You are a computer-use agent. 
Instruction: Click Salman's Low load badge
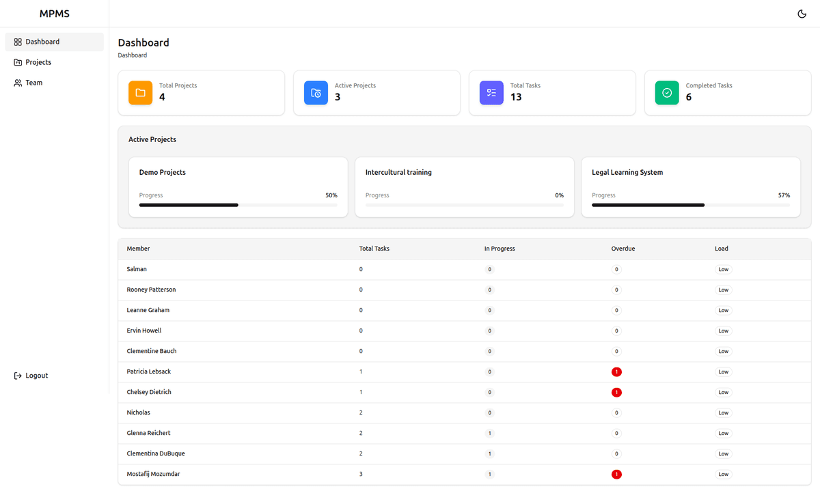723,270
